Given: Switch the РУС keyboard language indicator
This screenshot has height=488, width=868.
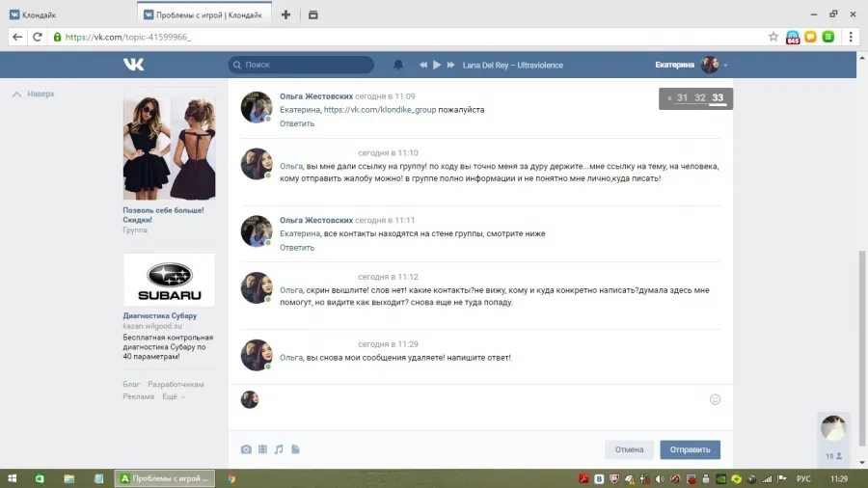Looking at the screenshot, I should pyautogui.click(x=803, y=479).
